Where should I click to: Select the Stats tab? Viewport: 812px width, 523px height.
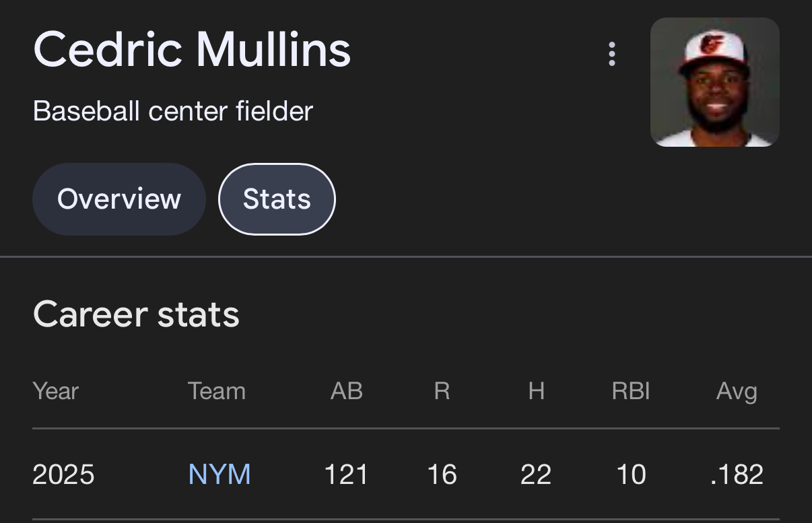(x=277, y=199)
